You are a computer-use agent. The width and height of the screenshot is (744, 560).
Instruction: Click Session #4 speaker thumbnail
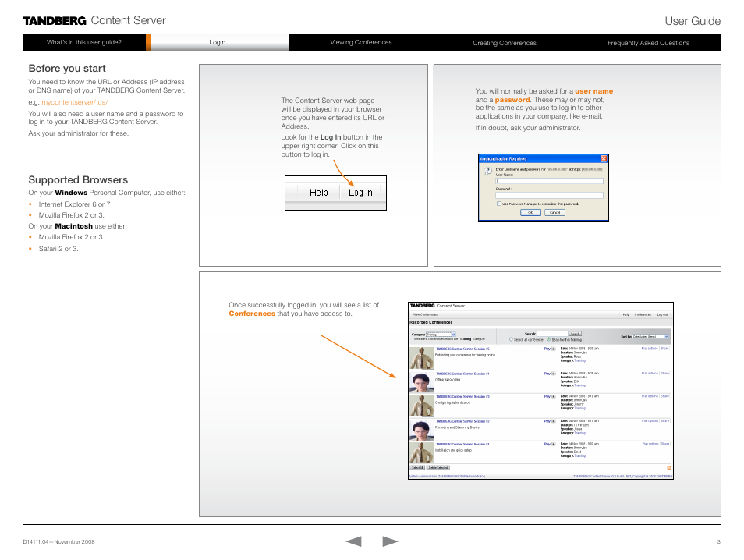click(421, 382)
